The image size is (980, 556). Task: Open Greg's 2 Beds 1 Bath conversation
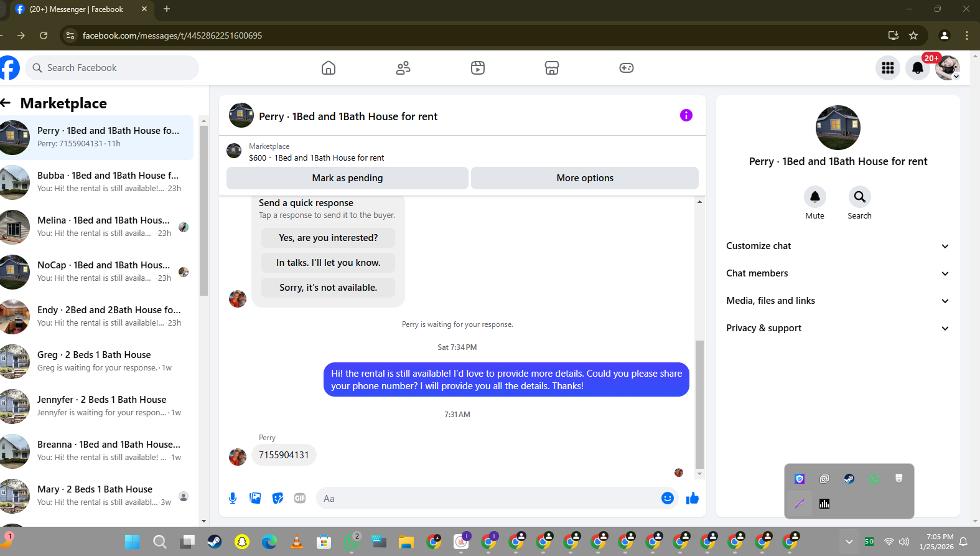pos(96,362)
